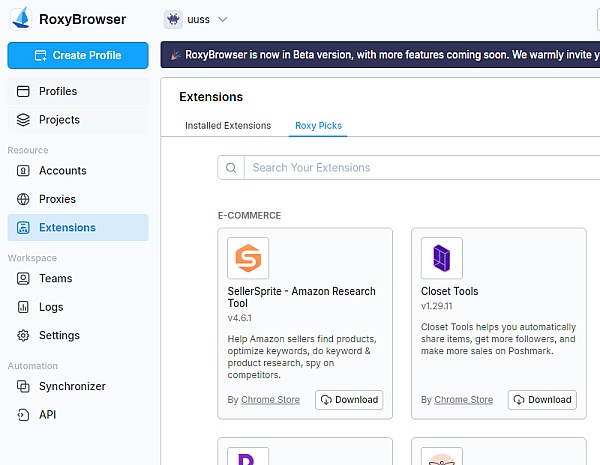Screen dimensions: 600x465
Task: Click the Search Your Extensions field
Action: 420,168
